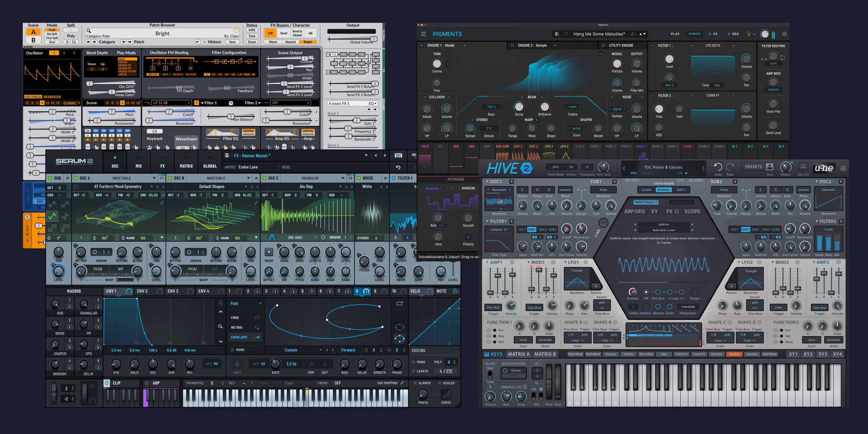This screenshot has width=868, height=434.
Task: Click the Serum OSC C granular gear icon
Action: coord(323,238)
